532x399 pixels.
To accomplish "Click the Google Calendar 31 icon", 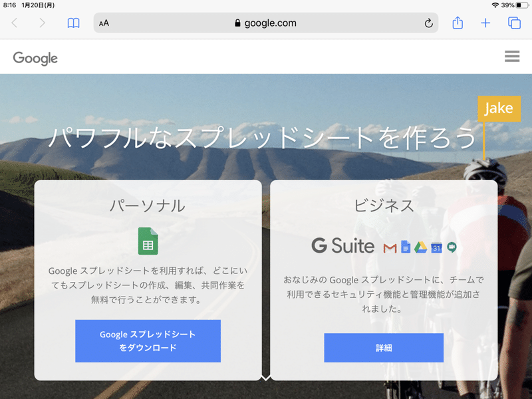I will (436, 247).
